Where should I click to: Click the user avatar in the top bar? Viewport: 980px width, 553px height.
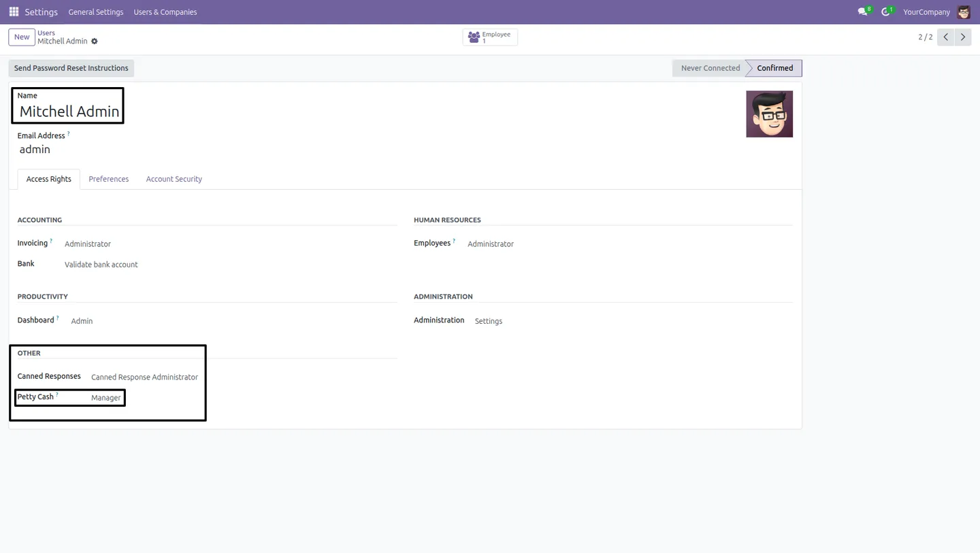(964, 12)
